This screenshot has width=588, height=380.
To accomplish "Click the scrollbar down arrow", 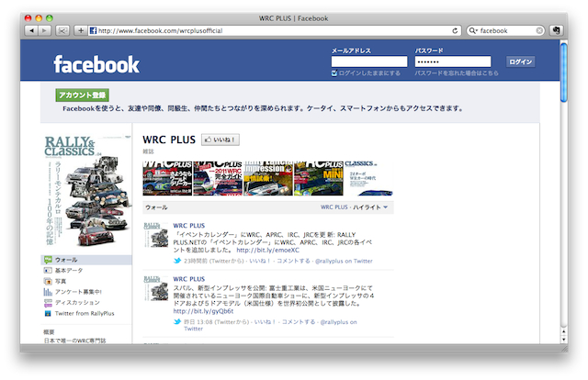I will click(563, 340).
